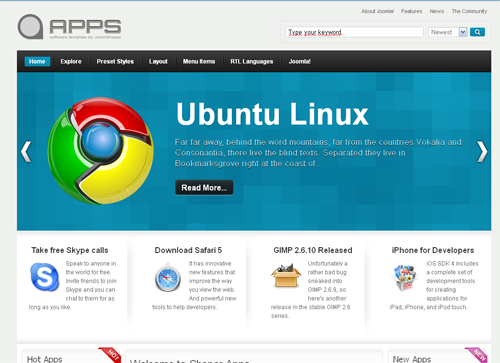Advance slideshow with right arrow
This screenshot has width=500, height=363.
[x=482, y=152]
